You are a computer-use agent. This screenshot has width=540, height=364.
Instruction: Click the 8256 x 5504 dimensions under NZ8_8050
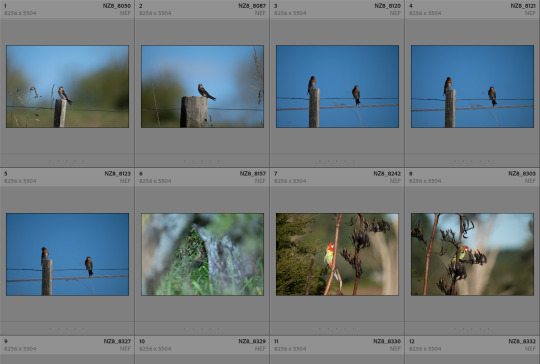[20, 13]
